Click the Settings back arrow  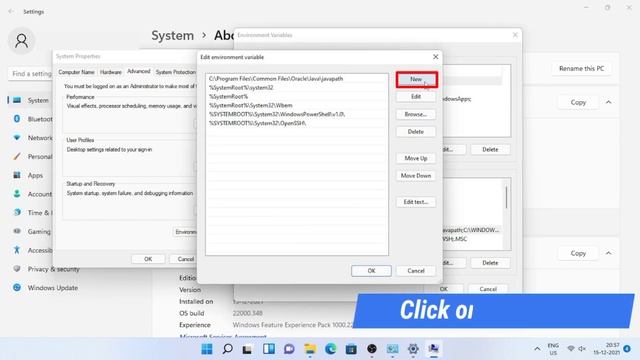11,12
